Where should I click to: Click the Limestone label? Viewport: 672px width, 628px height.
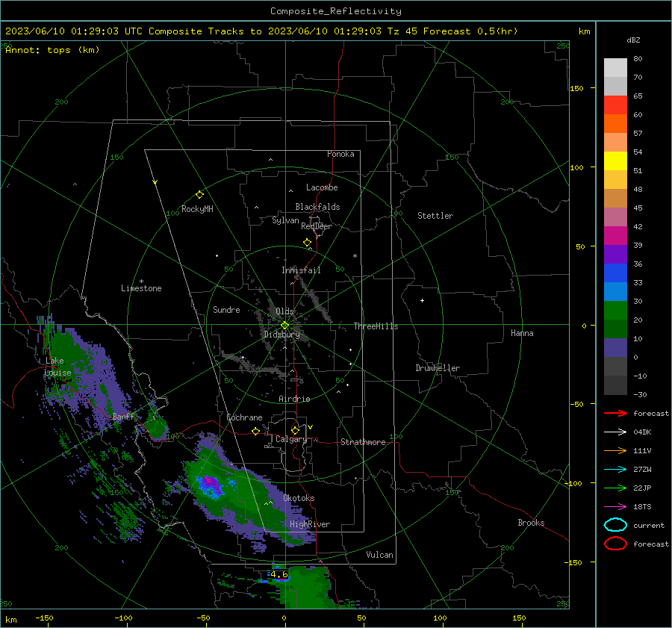141,288
